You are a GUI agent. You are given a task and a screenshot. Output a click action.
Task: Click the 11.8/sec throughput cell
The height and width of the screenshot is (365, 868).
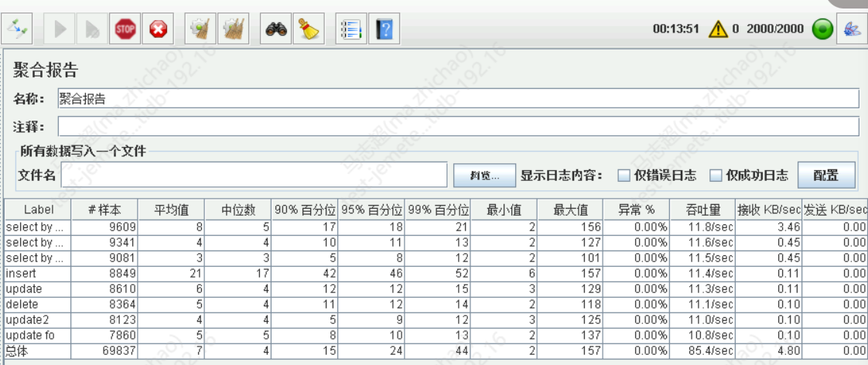click(x=702, y=227)
